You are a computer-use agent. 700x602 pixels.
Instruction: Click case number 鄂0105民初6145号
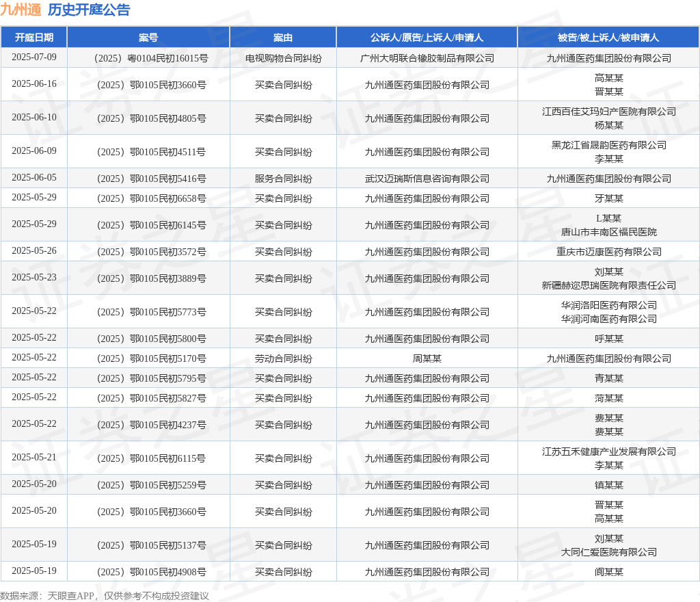[x=151, y=225]
